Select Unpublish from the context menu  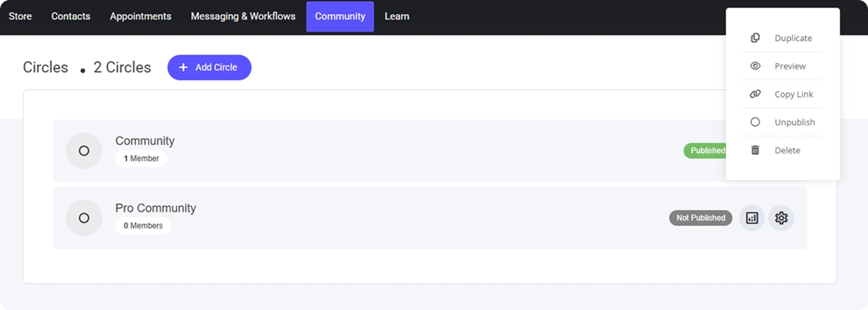(794, 122)
